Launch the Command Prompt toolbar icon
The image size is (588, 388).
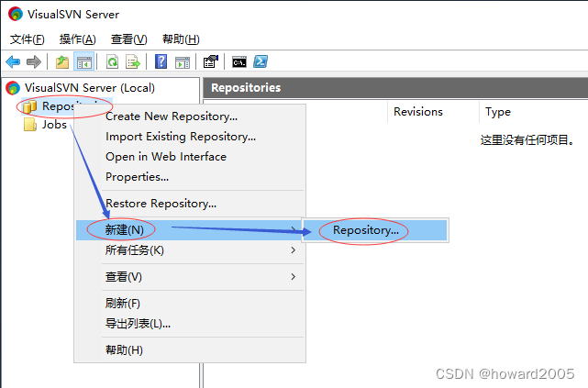pos(239,61)
